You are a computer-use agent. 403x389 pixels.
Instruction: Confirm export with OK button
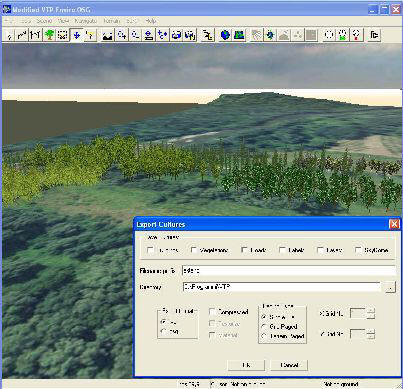click(246, 365)
